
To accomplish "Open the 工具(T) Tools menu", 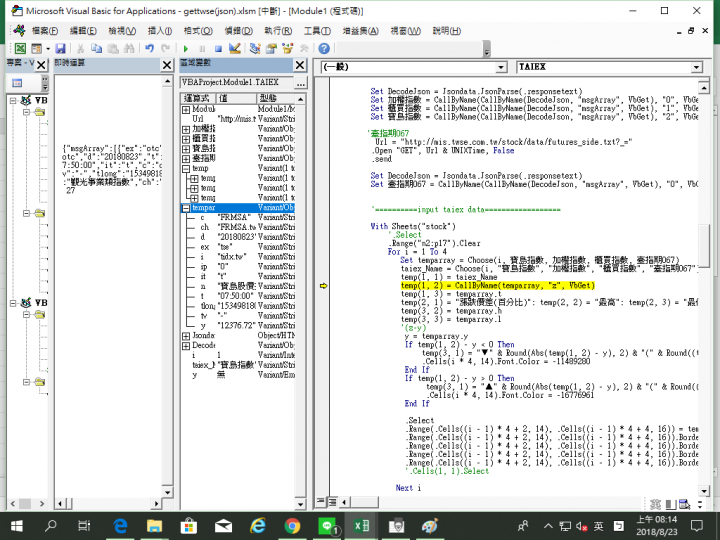I will point(317,31).
